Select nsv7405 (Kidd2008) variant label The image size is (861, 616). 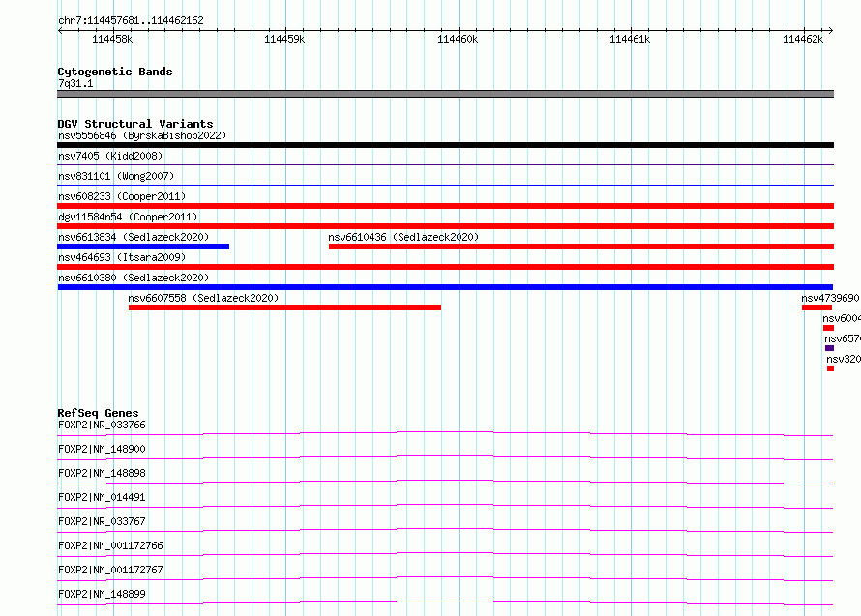coord(110,156)
